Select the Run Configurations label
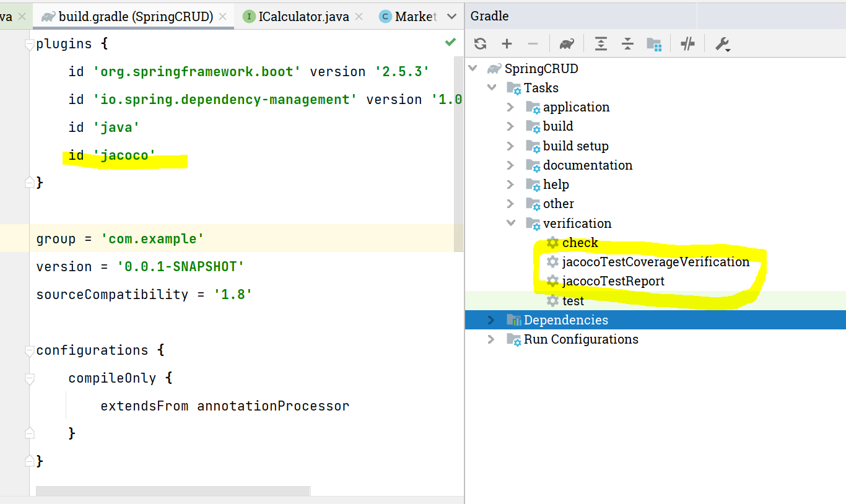 pos(581,339)
